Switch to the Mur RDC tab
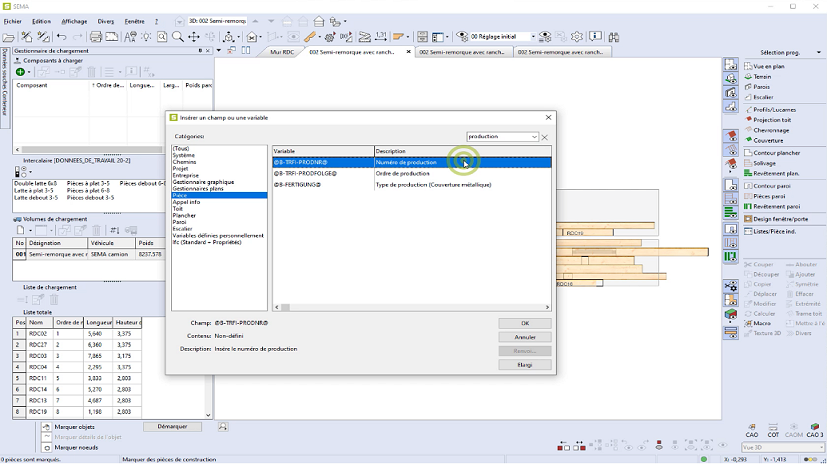The width and height of the screenshot is (827, 464). [x=281, y=51]
